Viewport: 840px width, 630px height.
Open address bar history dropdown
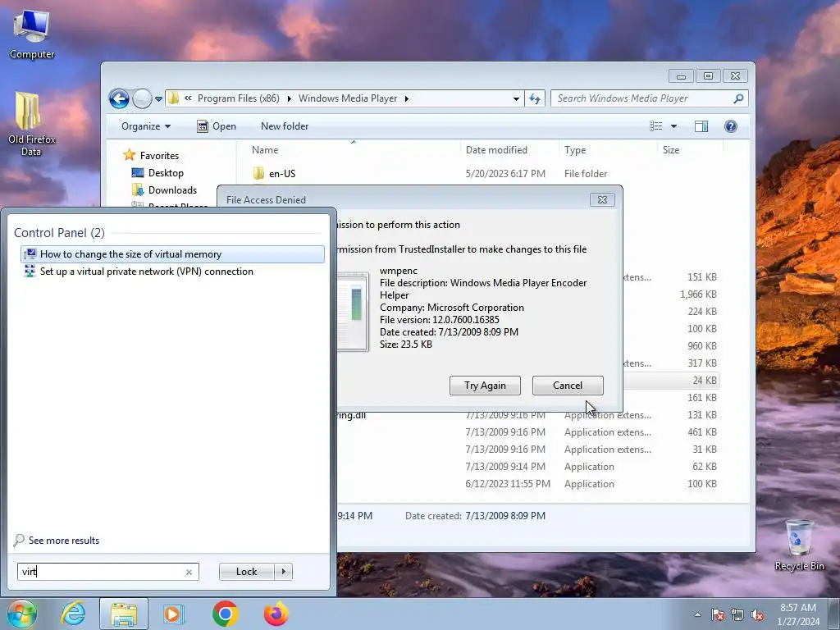pos(516,98)
